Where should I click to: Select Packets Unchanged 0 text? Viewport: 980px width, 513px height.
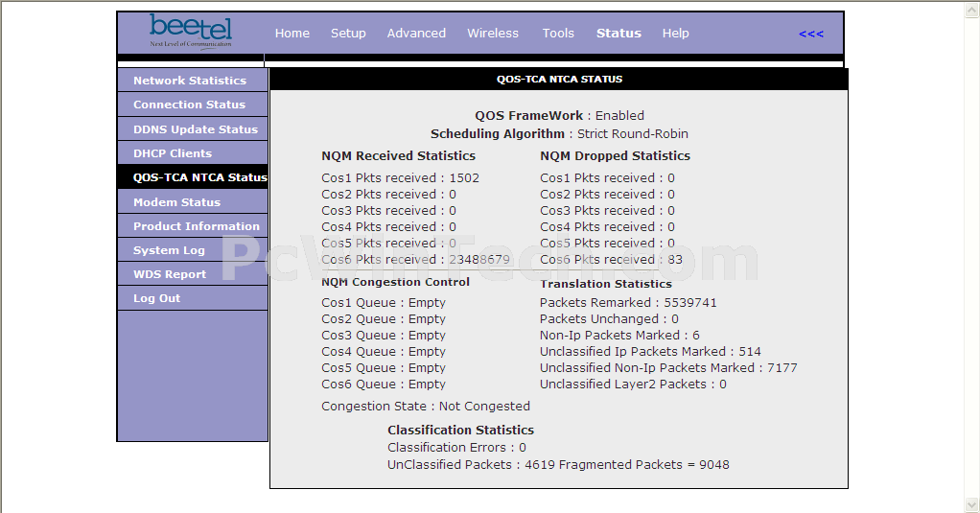point(609,318)
